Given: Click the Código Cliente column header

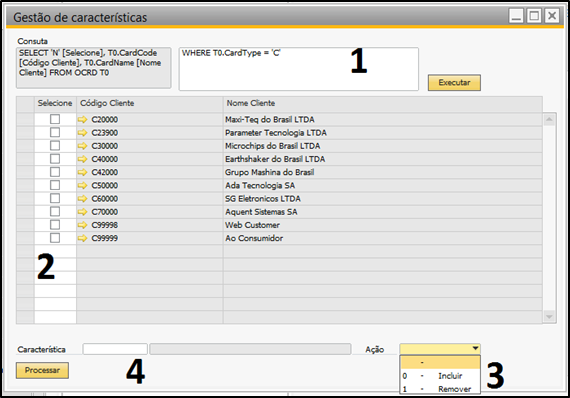Looking at the screenshot, I should 149,104.
